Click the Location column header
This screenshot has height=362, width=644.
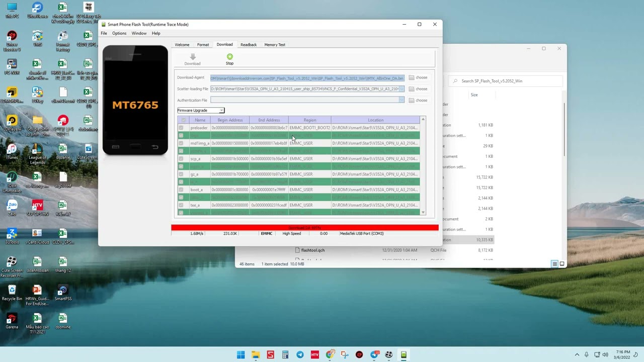375,120
